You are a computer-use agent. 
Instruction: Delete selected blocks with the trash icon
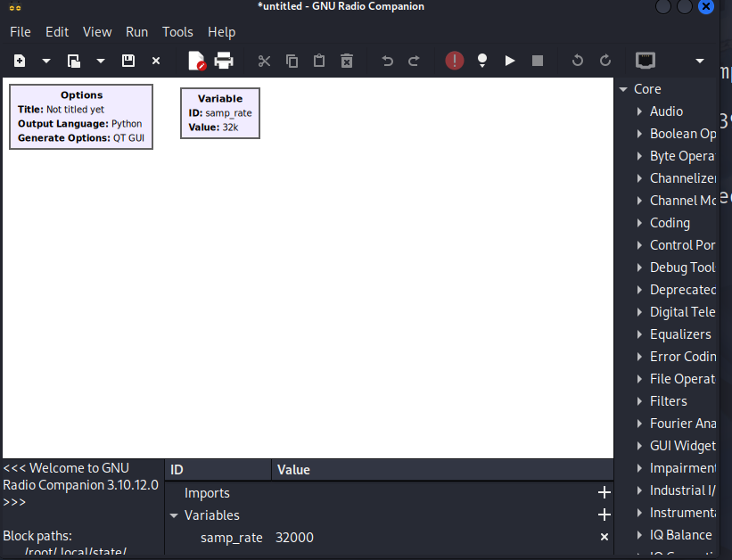347,61
